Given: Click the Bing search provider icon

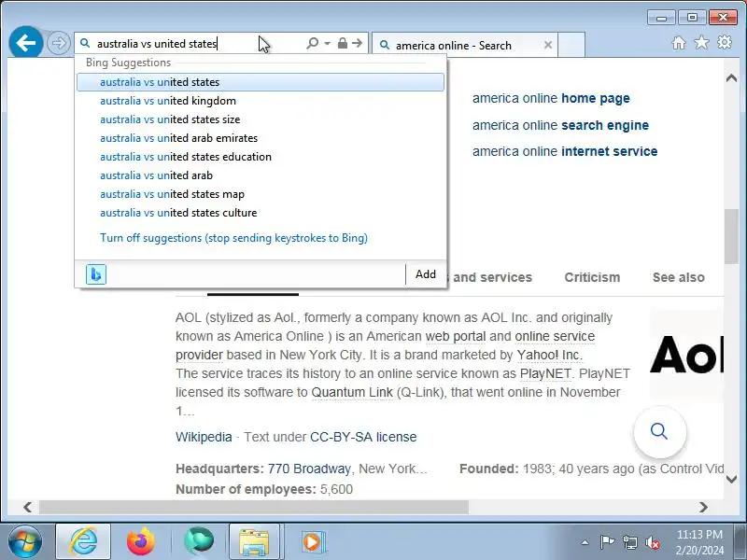Looking at the screenshot, I should (96, 274).
